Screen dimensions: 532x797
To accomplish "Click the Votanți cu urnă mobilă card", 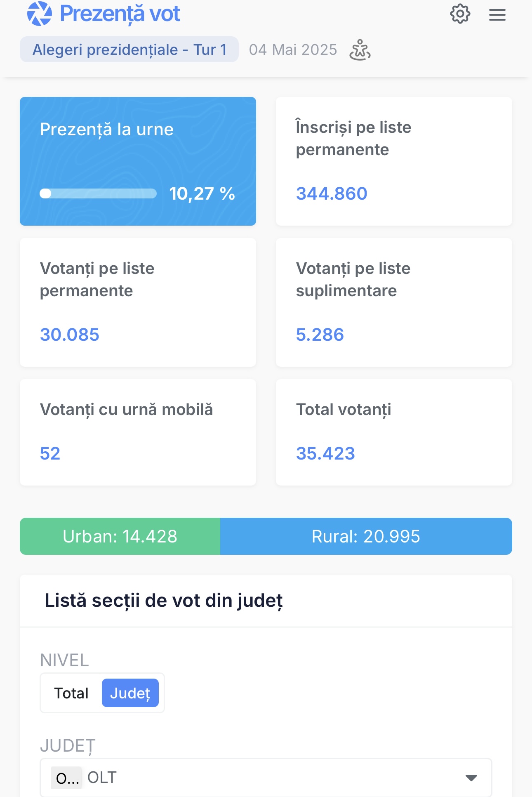I will tap(138, 432).
